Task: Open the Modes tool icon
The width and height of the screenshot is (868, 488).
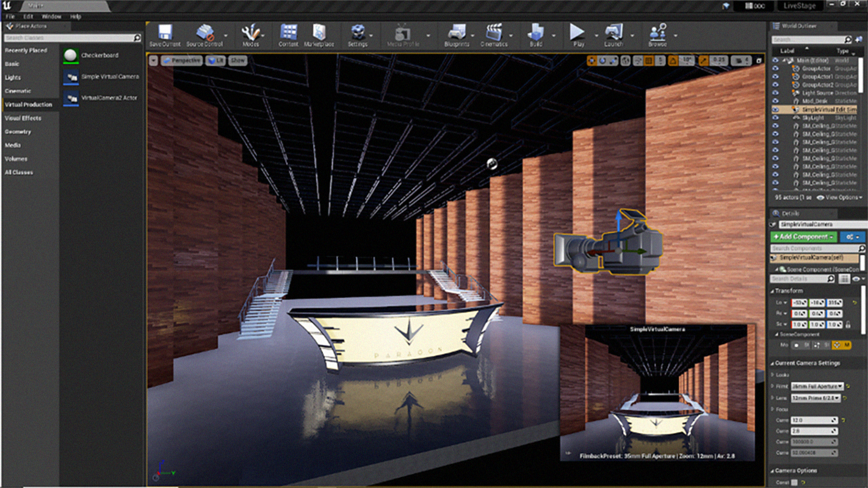Action: coord(251,32)
